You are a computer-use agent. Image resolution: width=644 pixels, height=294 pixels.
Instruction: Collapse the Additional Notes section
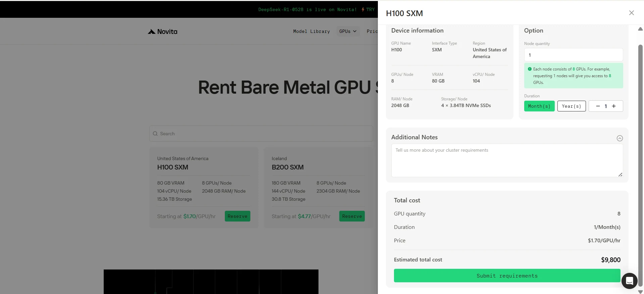[x=620, y=138]
